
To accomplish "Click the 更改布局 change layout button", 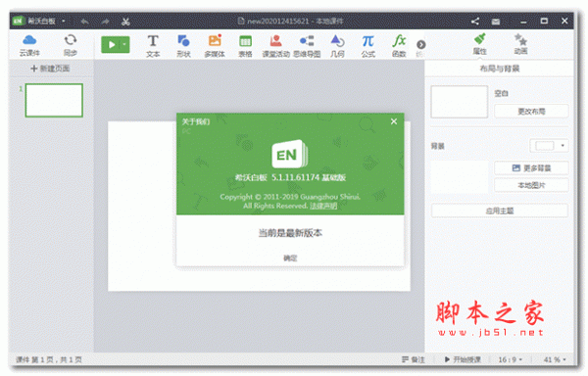I will (x=531, y=112).
